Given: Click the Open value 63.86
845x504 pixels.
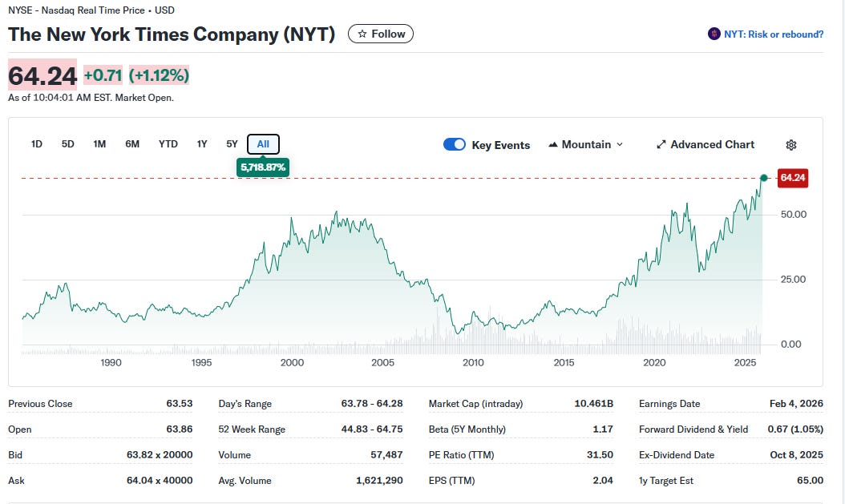Looking at the screenshot, I should [x=180, y=429].
